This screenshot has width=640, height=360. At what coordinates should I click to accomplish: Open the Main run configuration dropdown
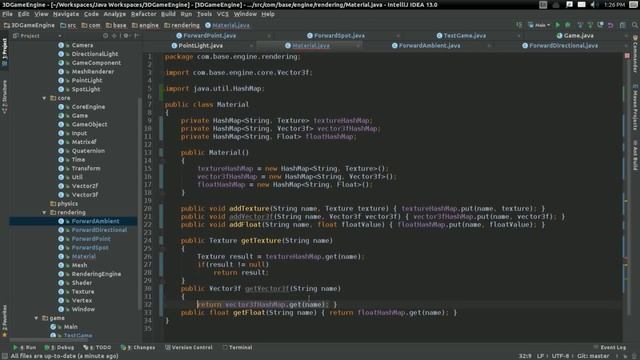coord(539,25)
